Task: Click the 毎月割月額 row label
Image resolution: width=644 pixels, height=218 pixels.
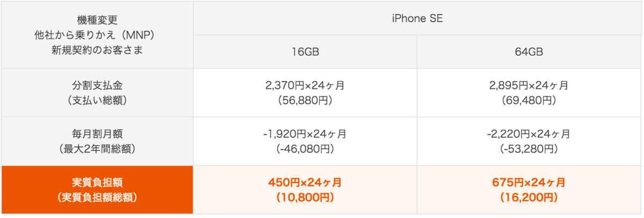Action: (x=97, y=134)
